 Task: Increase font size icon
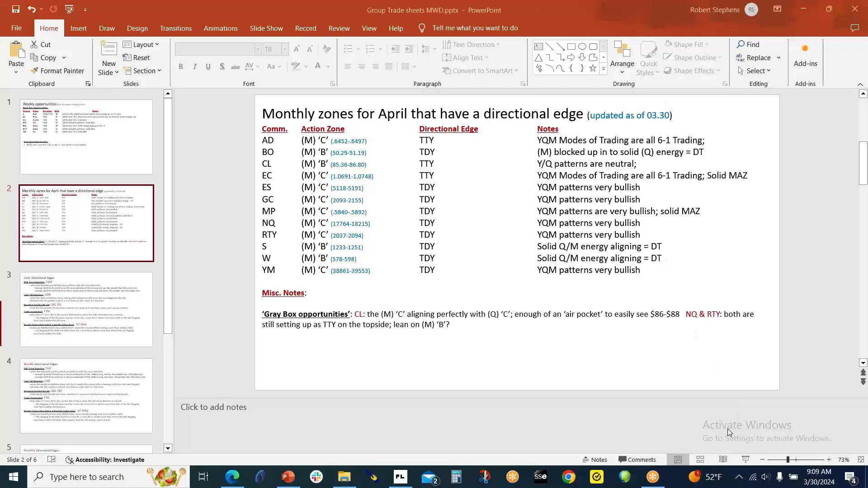tap(297, 49)
